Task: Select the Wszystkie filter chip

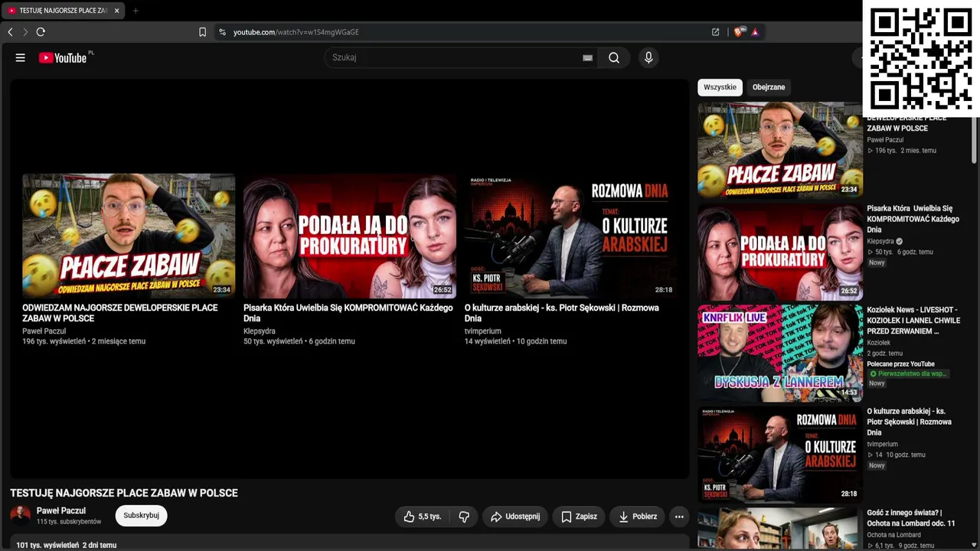Action: tap(720, 87)
